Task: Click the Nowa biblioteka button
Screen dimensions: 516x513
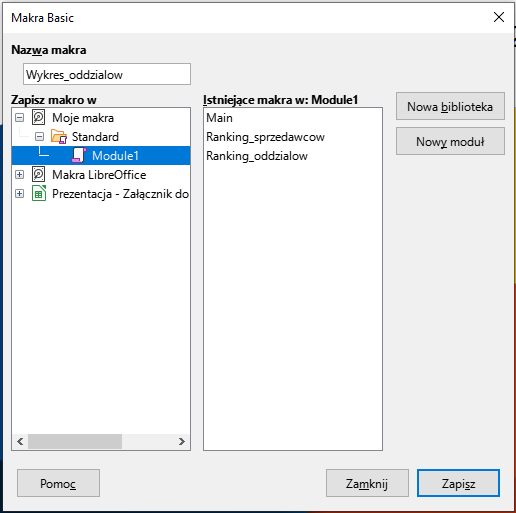Action: 450,106
